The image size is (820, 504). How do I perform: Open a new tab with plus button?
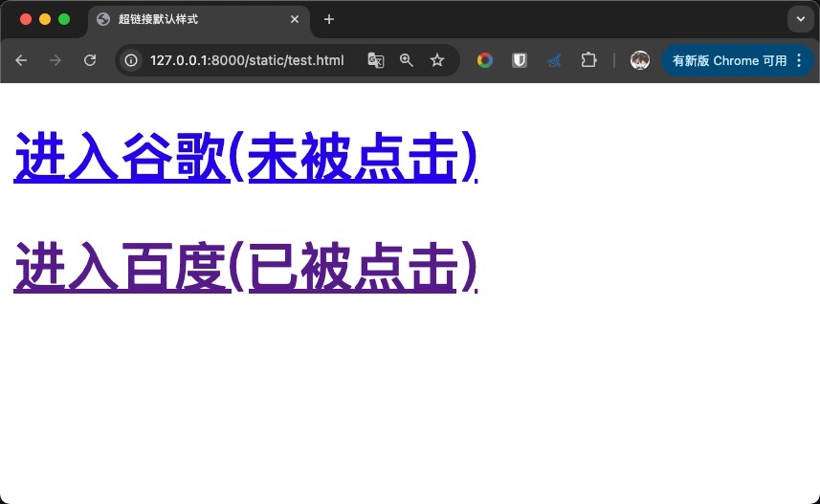point(329,19)
